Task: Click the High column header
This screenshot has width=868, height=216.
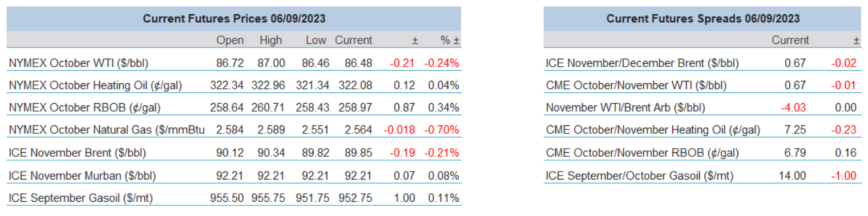Action: coord(271,40)
